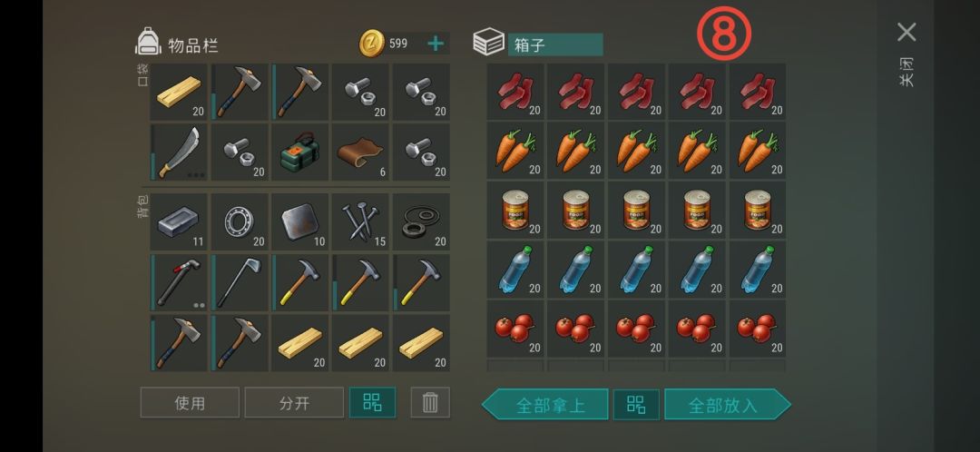Pick the first canned food stack
Viewport: 980px width, 452px height.
pos(515,210)
